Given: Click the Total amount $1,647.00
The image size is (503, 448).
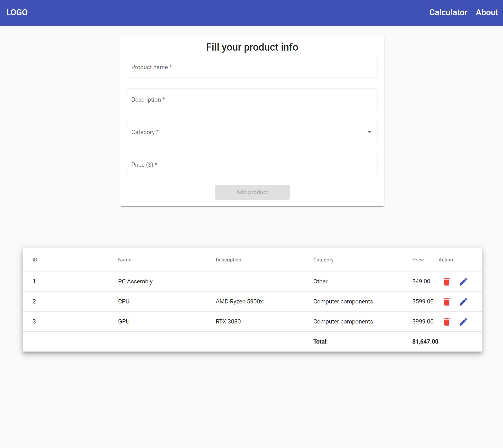Looking at the screenshot, I should 425,341.
